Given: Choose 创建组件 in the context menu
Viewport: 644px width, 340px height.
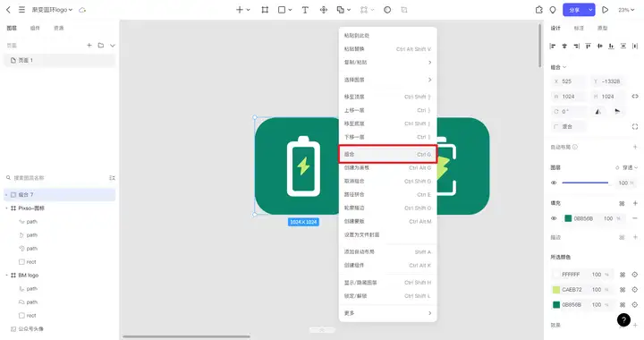Looking at the screenshot, I should point(387,265).
